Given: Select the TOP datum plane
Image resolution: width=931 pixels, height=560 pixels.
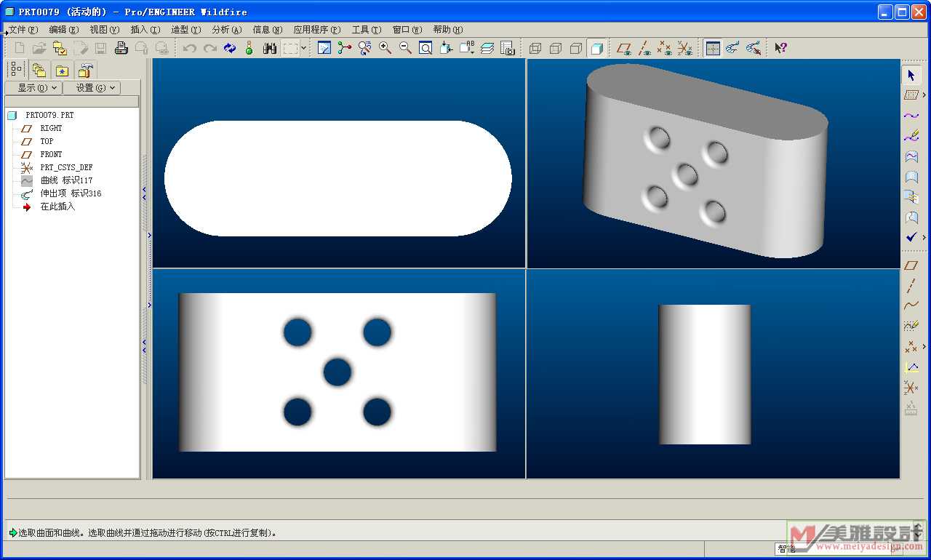Looking at the screenshot, I should (47, 141).
